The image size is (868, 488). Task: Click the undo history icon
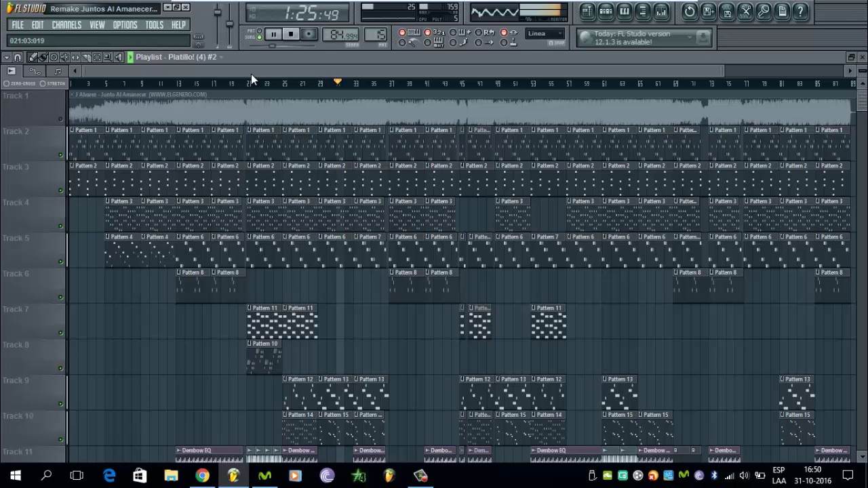690,12
